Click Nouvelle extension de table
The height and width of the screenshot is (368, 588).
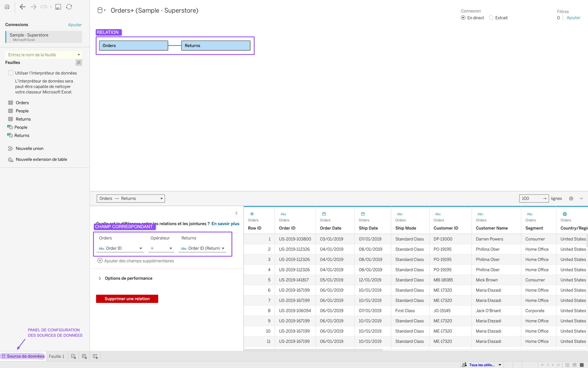point(41,159)
